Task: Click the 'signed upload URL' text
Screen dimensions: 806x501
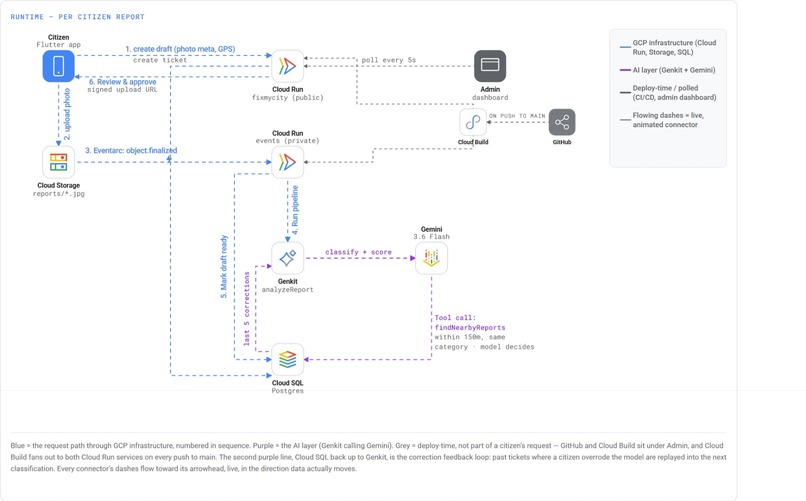Action: [122, 89]
